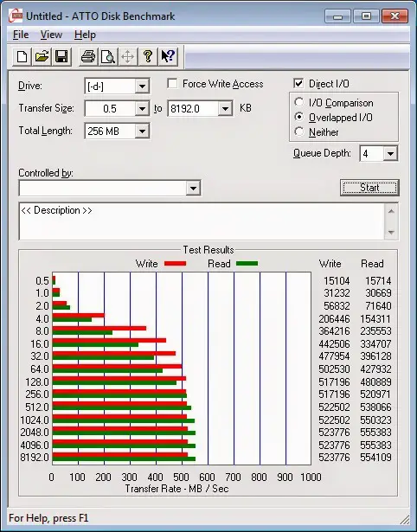Screen dimensions: 417x532
Task: Open a saved benchmark file icon
Action: click(42, 56)
